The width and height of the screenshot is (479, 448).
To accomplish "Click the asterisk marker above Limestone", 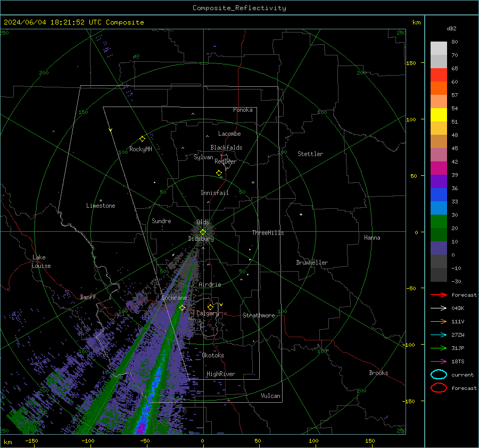I will (x=101, y=201).
